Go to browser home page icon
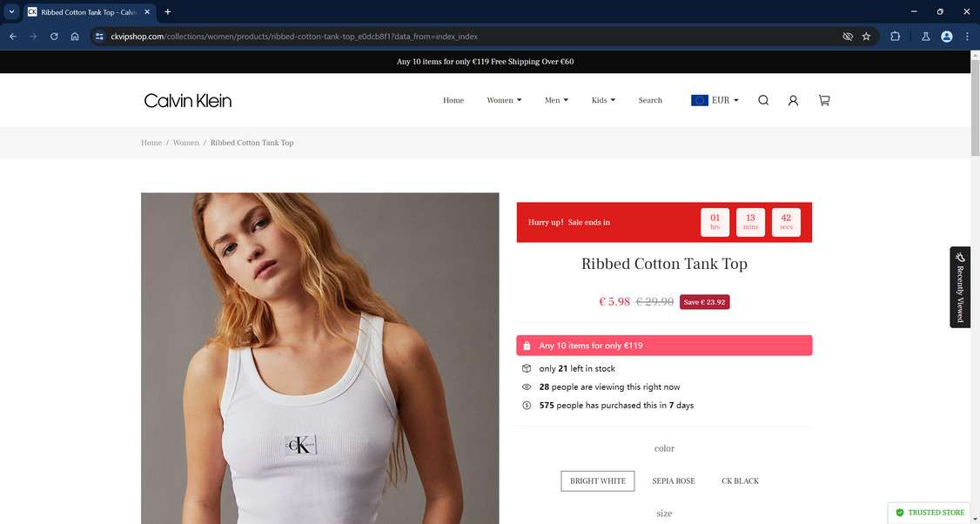 pyautogui.click(x=74, y=37)
